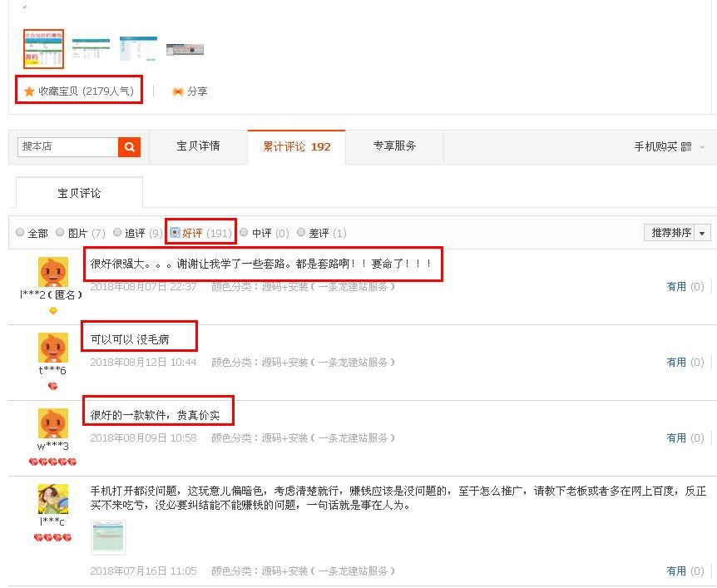Screen dimensions: 717x588
Task: Click the QR code icon near 手机购买
Action: coord(686,147)
